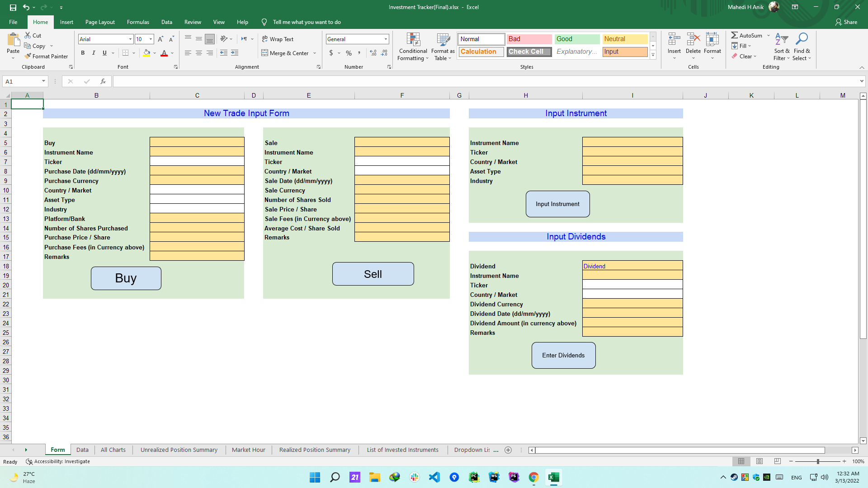Open the Page Layout tab
This screenshot has height=488, width=868.
tap(100, 22)
